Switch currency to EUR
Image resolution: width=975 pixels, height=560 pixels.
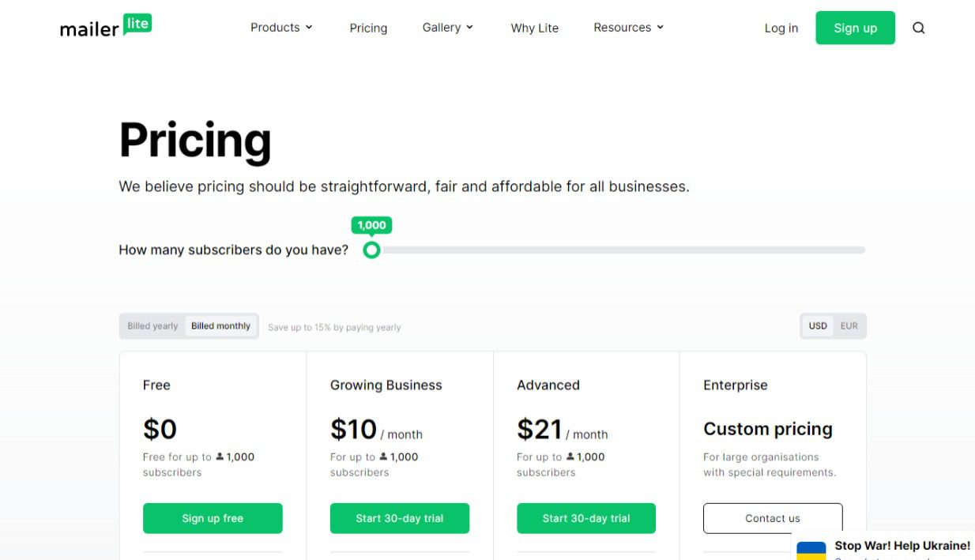point(849,326)
